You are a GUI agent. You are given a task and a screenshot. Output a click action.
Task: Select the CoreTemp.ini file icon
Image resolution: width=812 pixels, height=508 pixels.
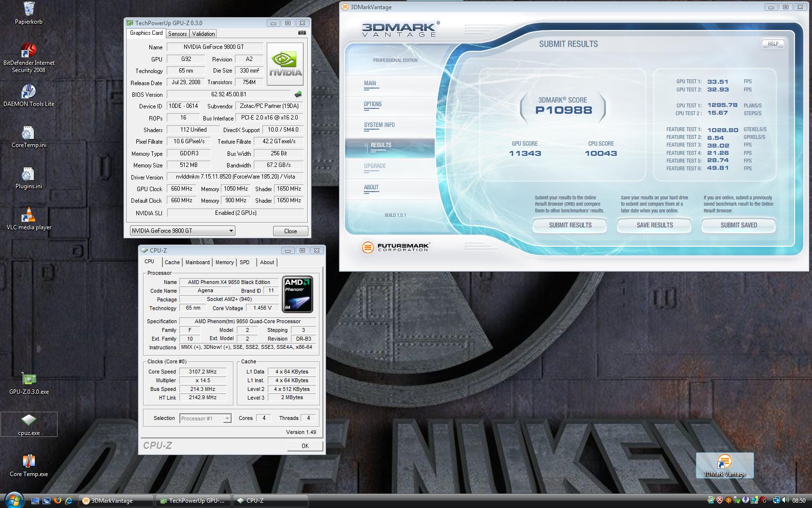[x=29, y=137]
